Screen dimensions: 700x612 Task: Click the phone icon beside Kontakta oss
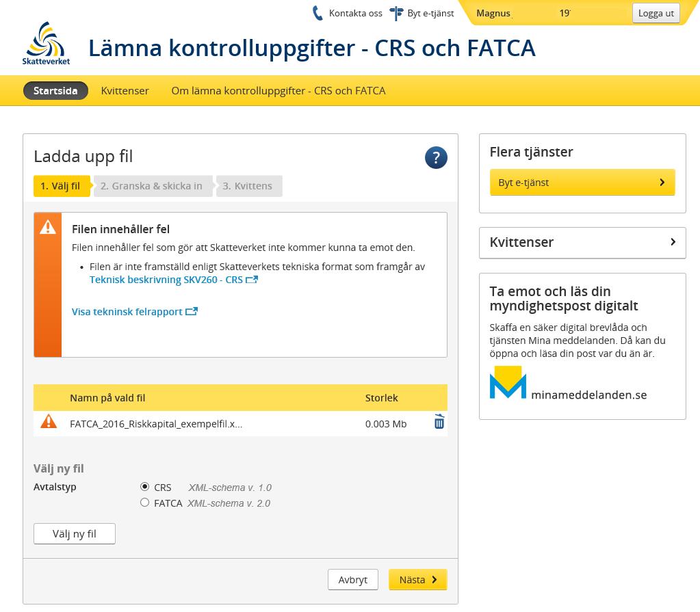point(317,14)
